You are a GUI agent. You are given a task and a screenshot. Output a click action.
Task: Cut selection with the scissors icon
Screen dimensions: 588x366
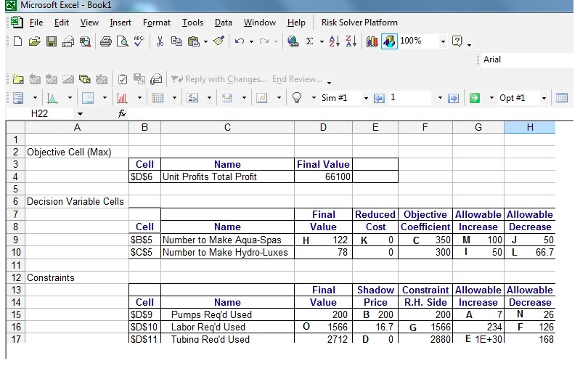(160, 41)
